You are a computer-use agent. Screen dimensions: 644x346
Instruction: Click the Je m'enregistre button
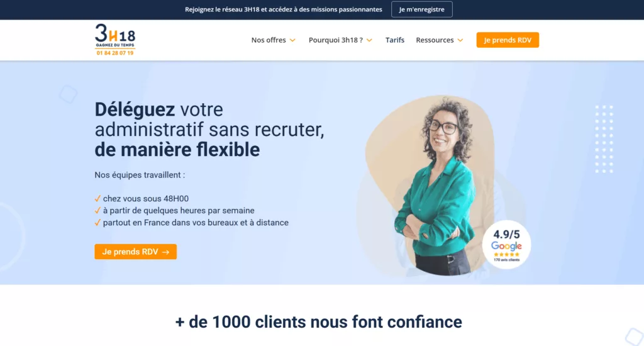[x=422, y=9]
